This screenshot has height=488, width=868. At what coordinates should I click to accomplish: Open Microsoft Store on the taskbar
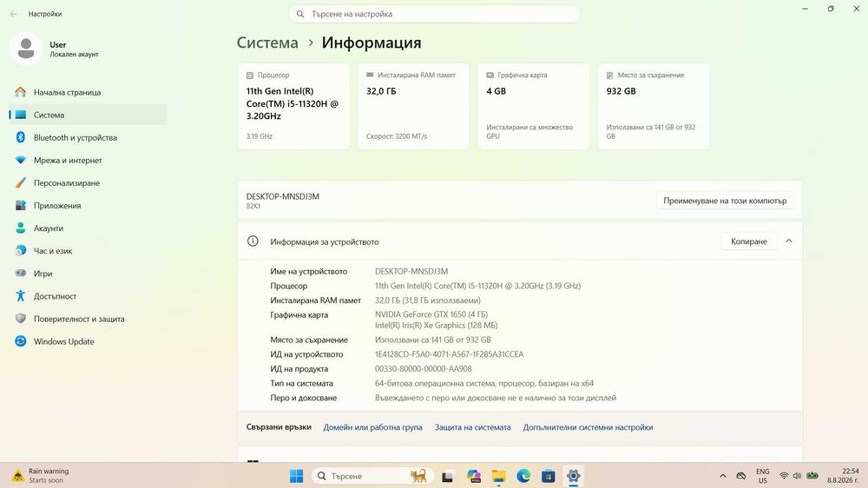548,476
